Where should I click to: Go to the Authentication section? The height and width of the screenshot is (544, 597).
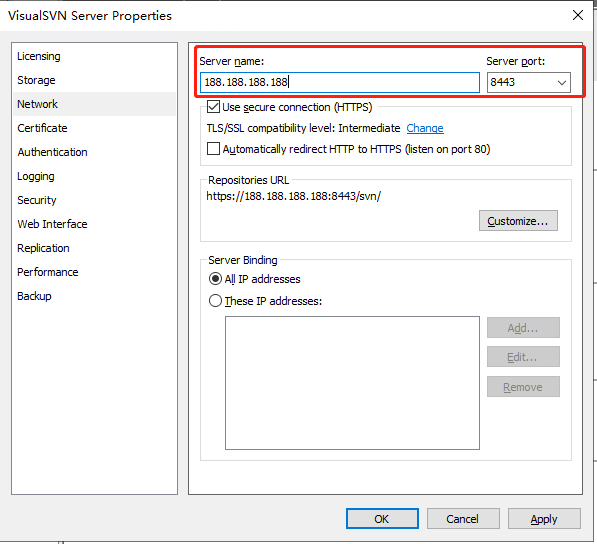click(x=52, y=152)
